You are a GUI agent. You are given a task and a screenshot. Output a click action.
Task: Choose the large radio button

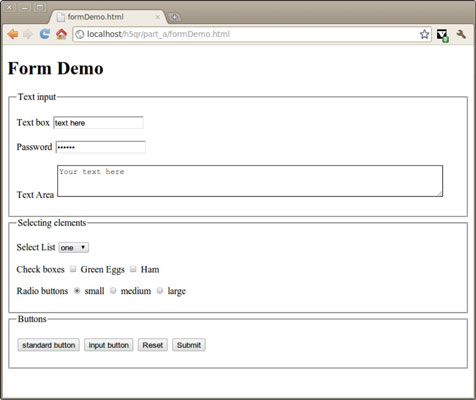pyautogui.click(x=160, y=290)
